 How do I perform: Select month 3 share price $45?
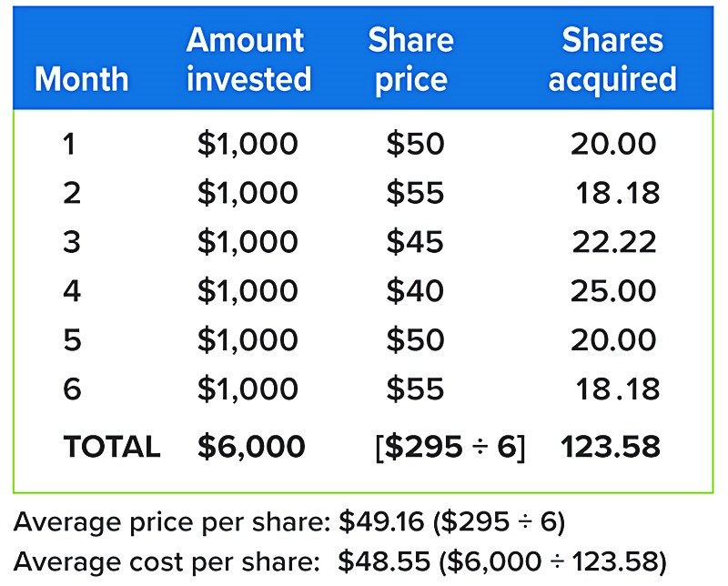coord(415,242)
